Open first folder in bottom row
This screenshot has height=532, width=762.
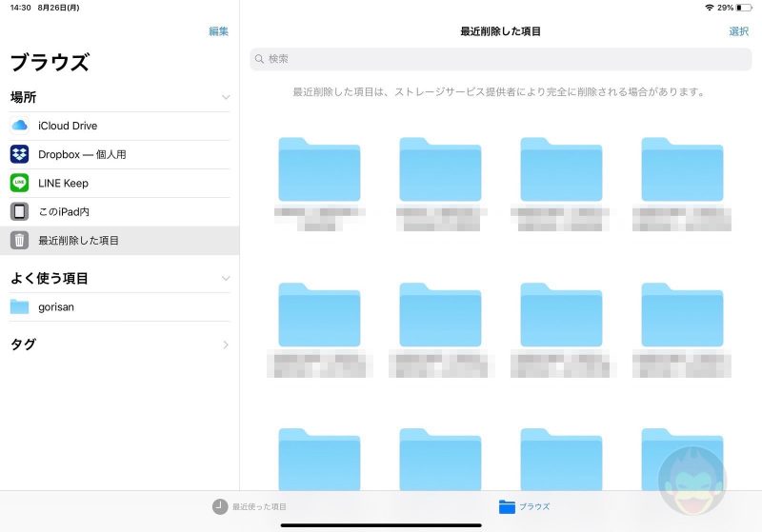point(319,459)
